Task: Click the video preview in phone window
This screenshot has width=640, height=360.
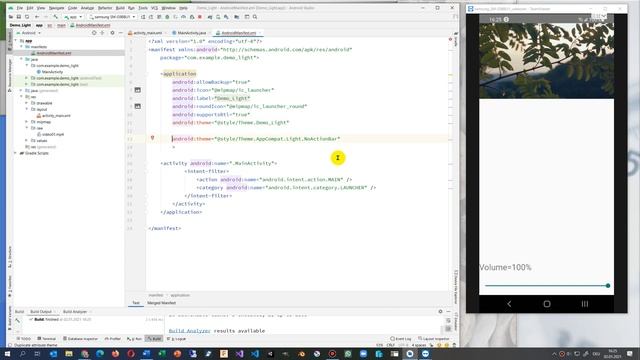Action: pyautogui.click(x=547, y=61)
